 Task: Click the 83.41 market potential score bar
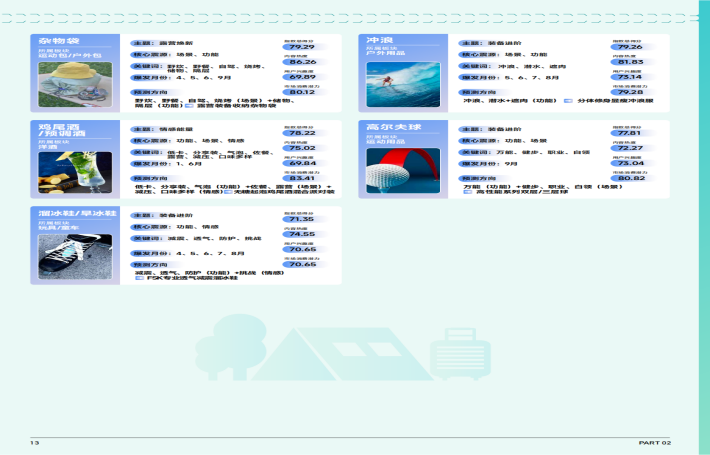tap(301, 178)
